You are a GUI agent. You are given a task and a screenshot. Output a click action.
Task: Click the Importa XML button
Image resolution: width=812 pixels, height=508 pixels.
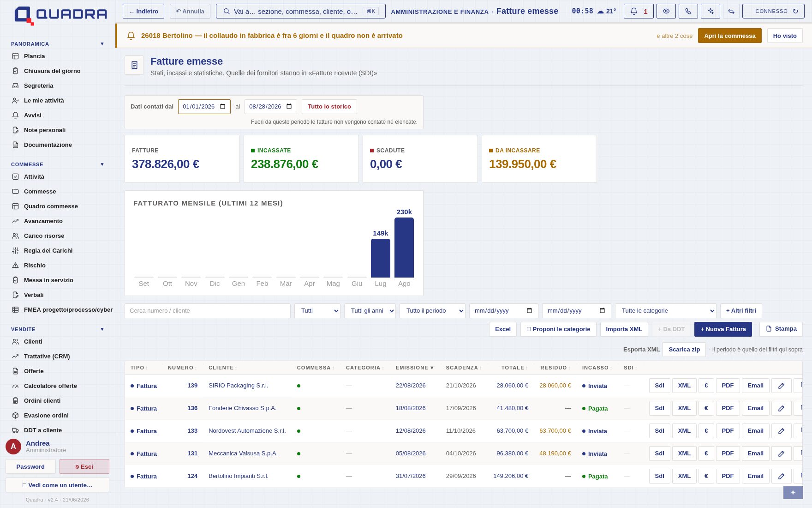[624, 329]
